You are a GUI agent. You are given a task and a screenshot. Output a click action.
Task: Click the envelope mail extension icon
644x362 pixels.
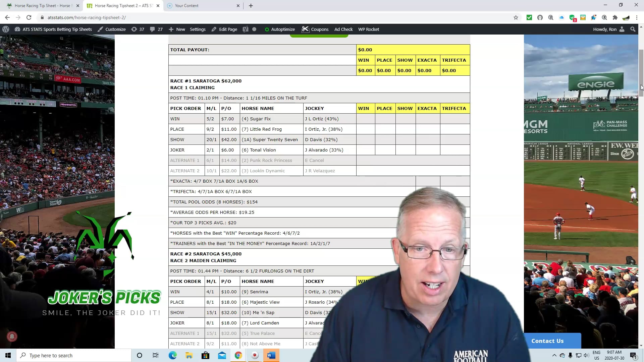(x=583, y=17)
